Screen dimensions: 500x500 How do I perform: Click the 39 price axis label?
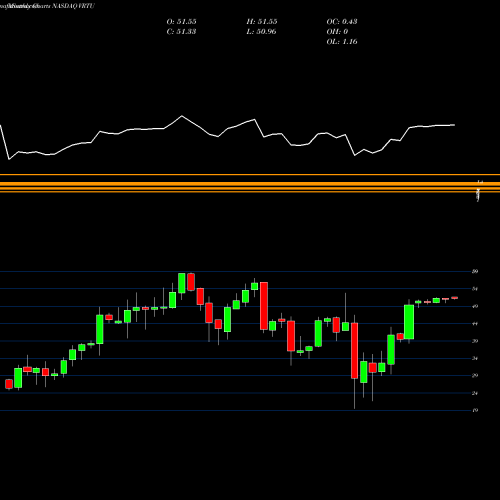(x=475, y=341)
